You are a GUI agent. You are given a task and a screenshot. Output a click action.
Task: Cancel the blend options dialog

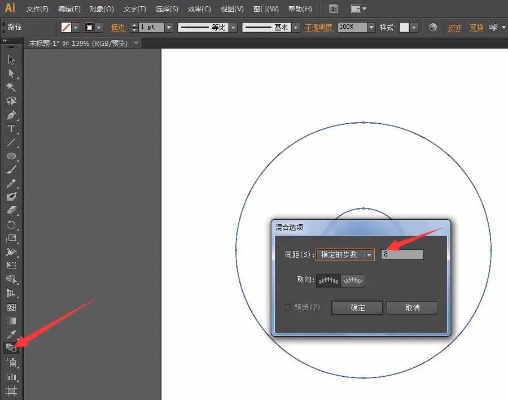(412, 308)
